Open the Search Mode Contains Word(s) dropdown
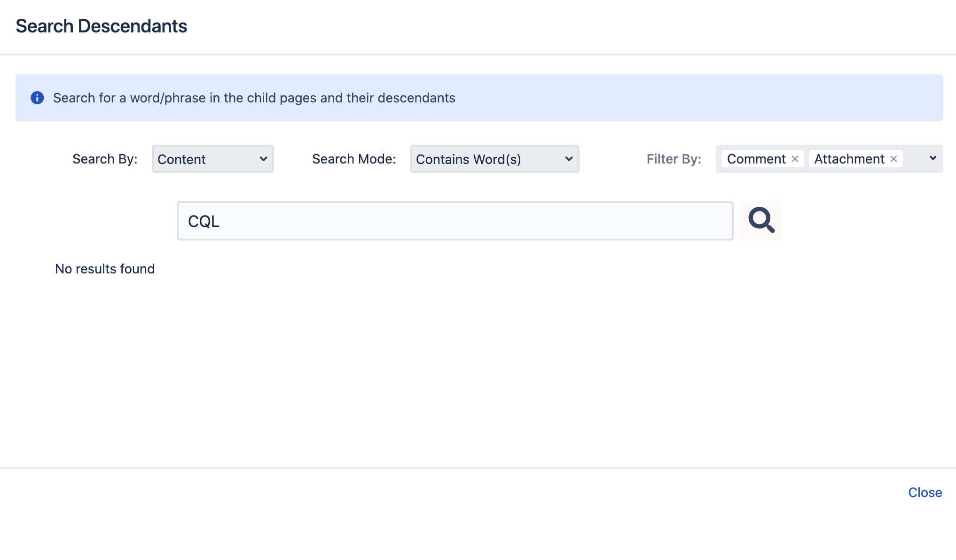 (494, 159)
